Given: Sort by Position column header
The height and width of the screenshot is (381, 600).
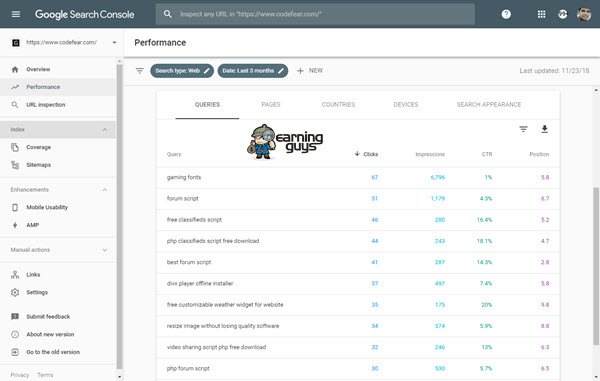Looking at the screenshot, I should pos(539,154).
